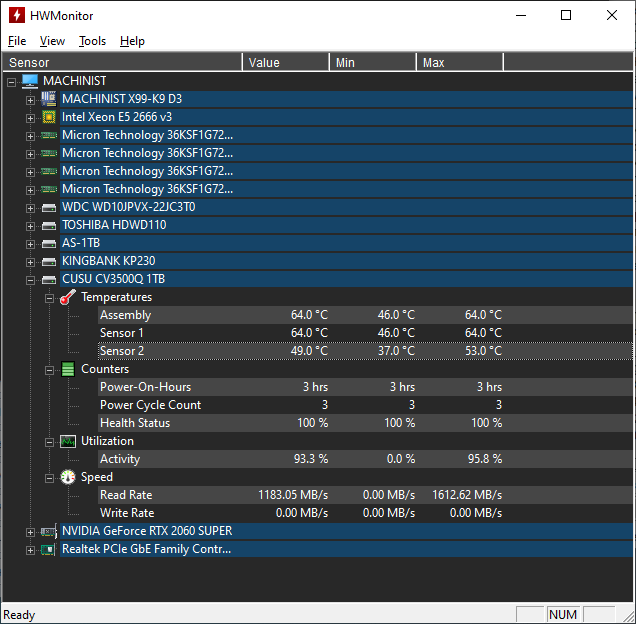Select the Activity utilization row
Screen dimensions: 636x624
click(x=365, y=459)
